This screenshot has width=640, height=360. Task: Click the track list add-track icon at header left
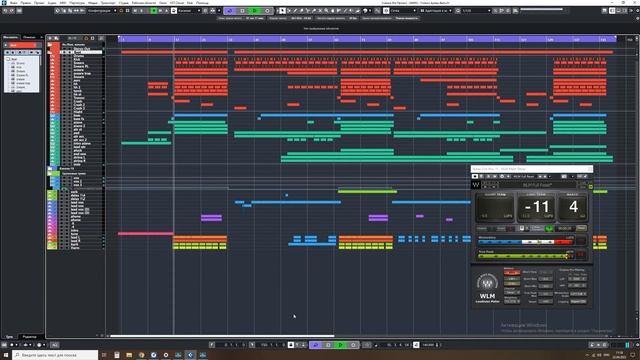pyautogui.click(x=50, y=38)
